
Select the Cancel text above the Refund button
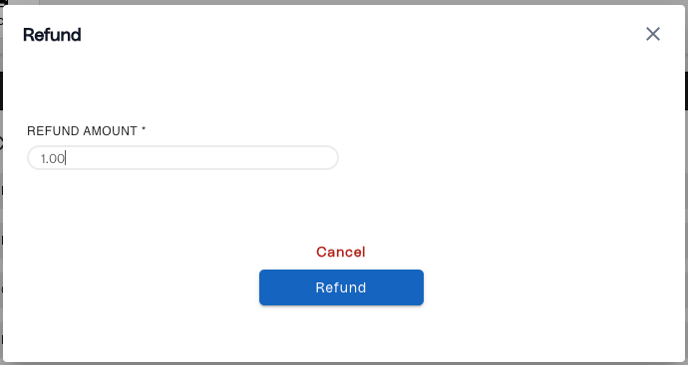coord(341,252)
